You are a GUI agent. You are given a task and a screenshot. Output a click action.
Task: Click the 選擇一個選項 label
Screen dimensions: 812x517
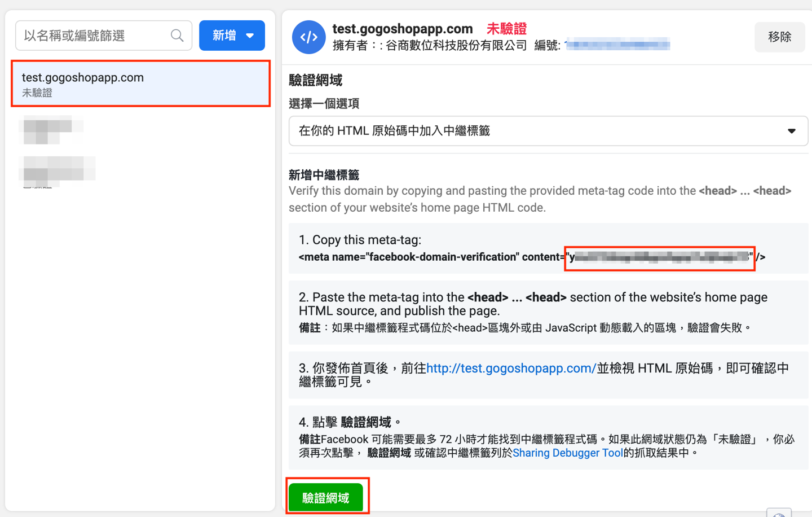point(324,103)
